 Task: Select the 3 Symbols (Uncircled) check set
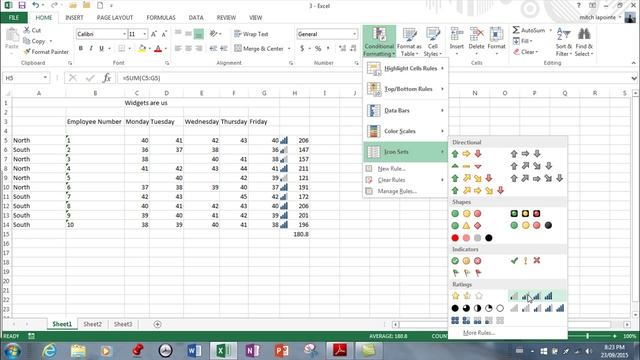(x=525, y=261)
